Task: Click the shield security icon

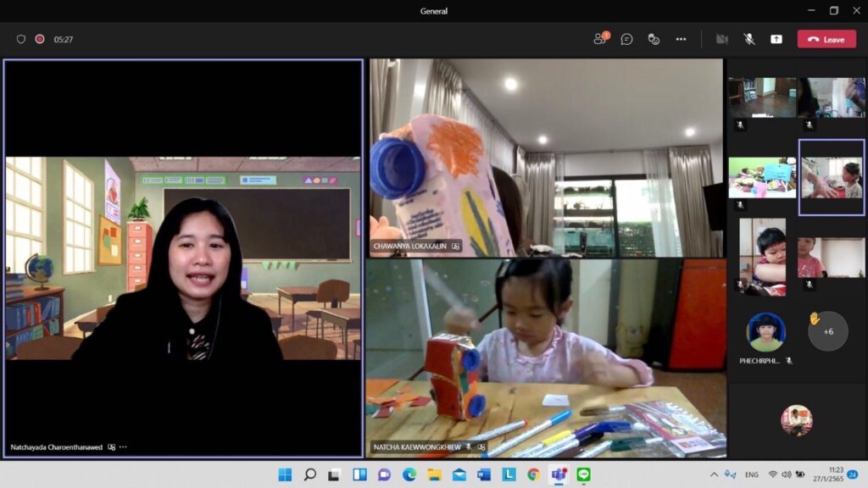Action: tap(21, 39)
